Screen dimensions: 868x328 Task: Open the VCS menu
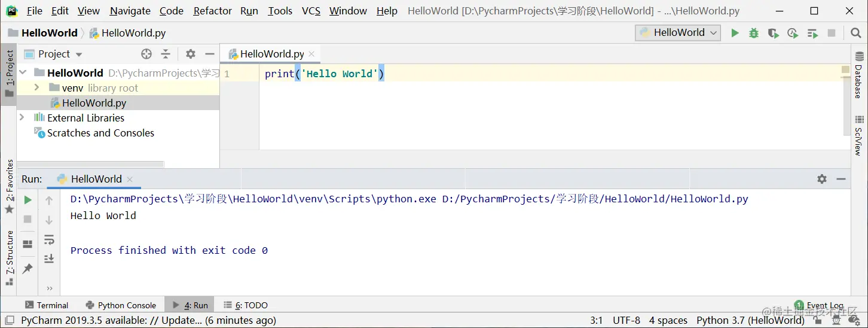(311, 11)
